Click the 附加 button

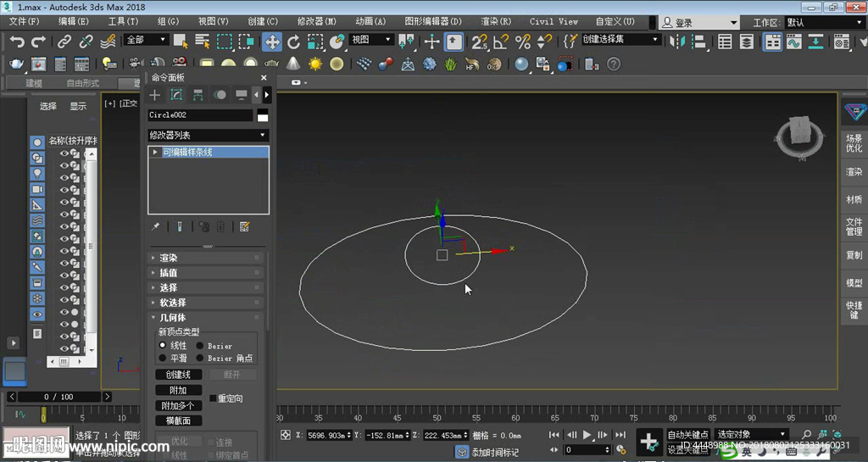pyautogui.click(x=178, y=390)
